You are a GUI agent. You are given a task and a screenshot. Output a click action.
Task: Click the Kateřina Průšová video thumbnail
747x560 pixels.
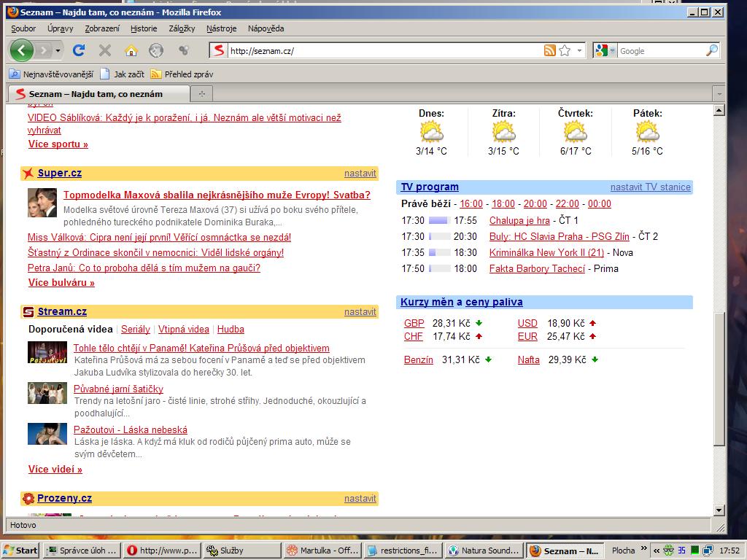pos(47,352)
